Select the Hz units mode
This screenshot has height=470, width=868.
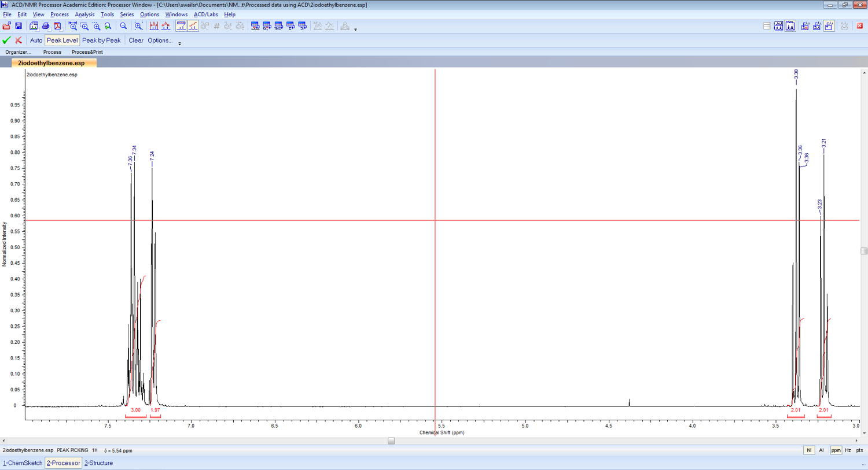coord(848,450)
